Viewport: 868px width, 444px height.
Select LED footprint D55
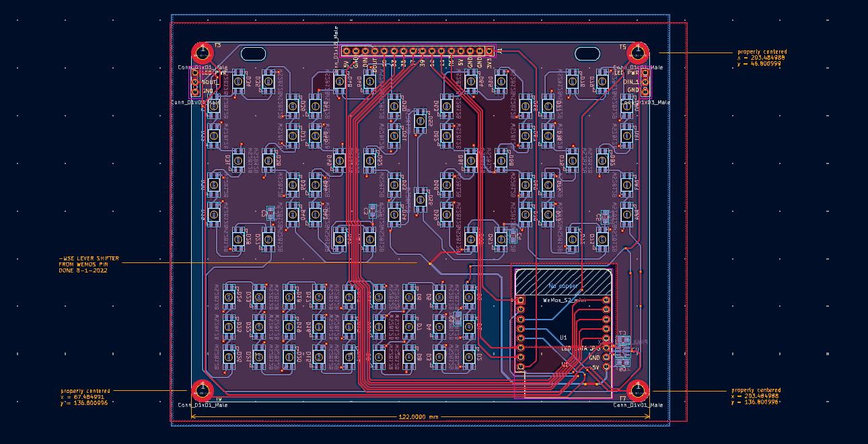point(421,120)
